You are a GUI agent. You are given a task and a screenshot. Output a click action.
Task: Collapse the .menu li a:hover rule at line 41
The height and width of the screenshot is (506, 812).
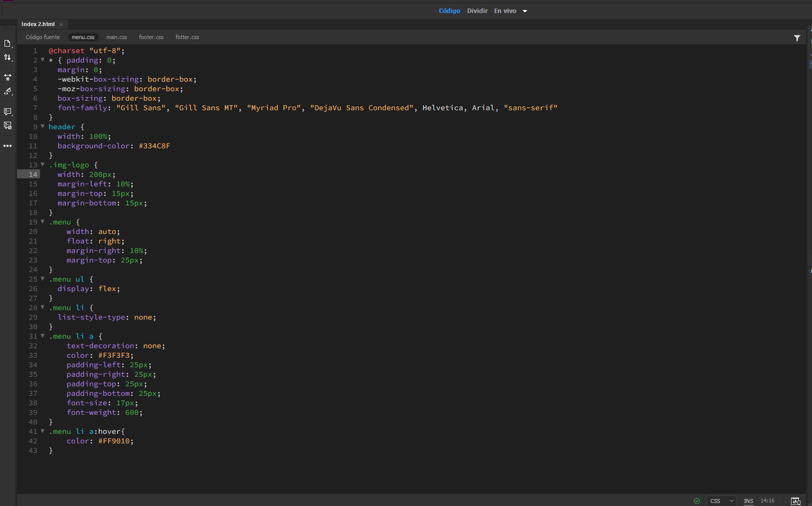coord(43,431)
